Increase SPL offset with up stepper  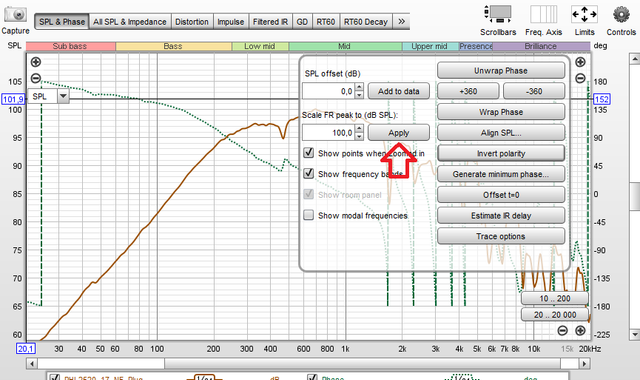point(359,87)
